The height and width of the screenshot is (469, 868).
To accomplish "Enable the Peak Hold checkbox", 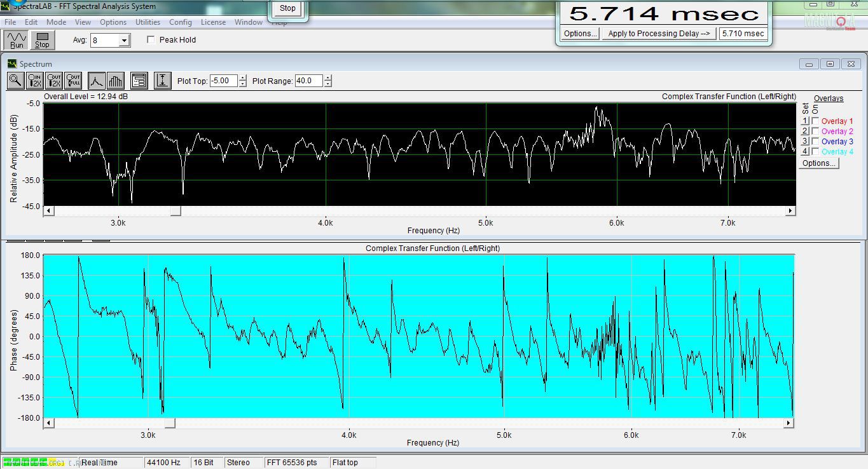I will [x=151, y=39].
